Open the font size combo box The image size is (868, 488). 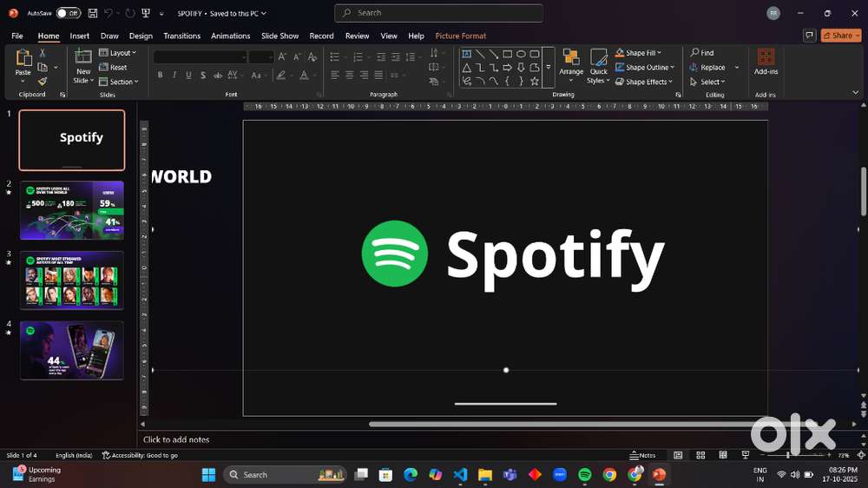(260, 57)
